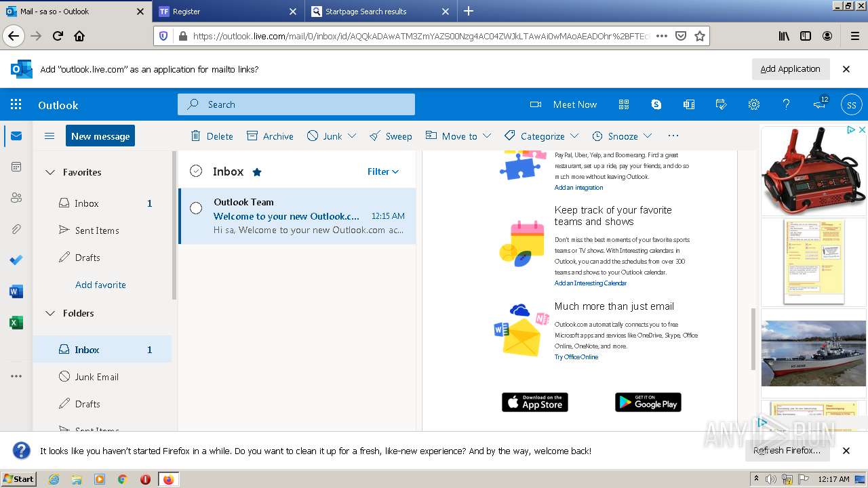
Task: Compose with the New message button
Action: [100, 136]
